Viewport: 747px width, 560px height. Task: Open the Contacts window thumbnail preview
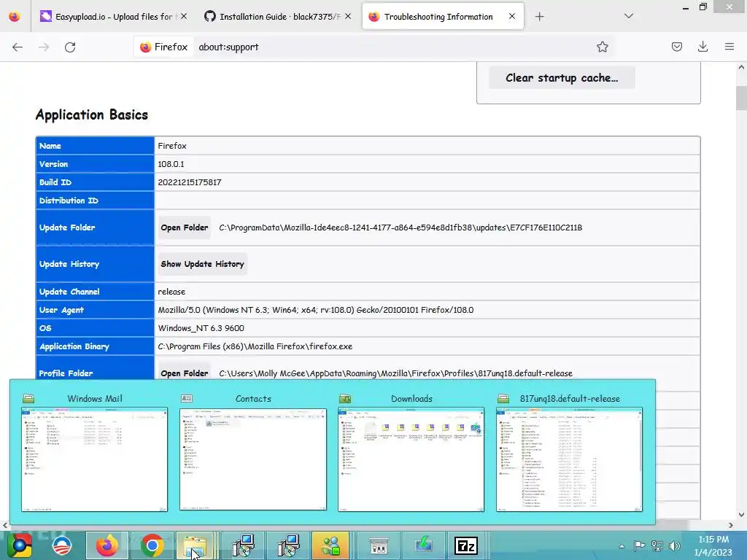(x=253, y=459)
